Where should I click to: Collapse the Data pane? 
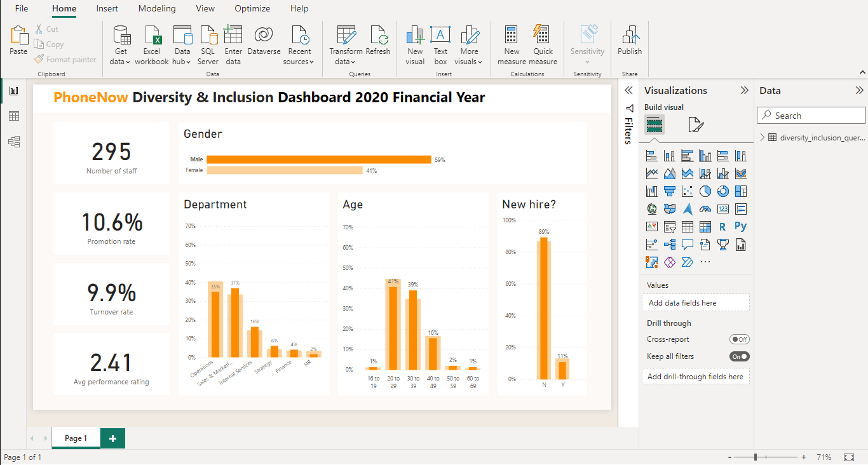point(860,90)
